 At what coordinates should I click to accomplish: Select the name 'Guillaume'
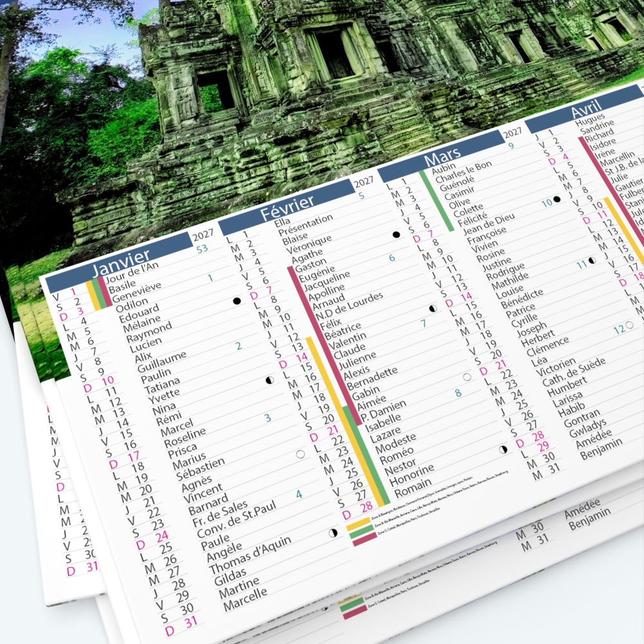tap(162, 361)
